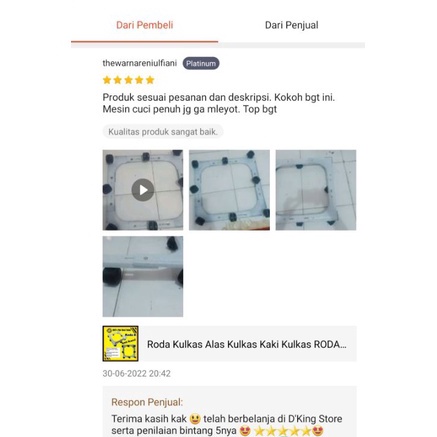Open the second review photo
The image size is (437, 437).
coord(229,190)
